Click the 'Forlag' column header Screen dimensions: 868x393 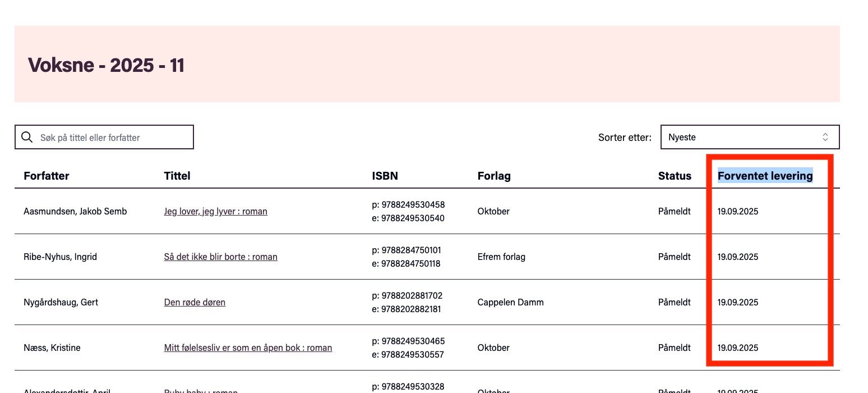point(494,176)
